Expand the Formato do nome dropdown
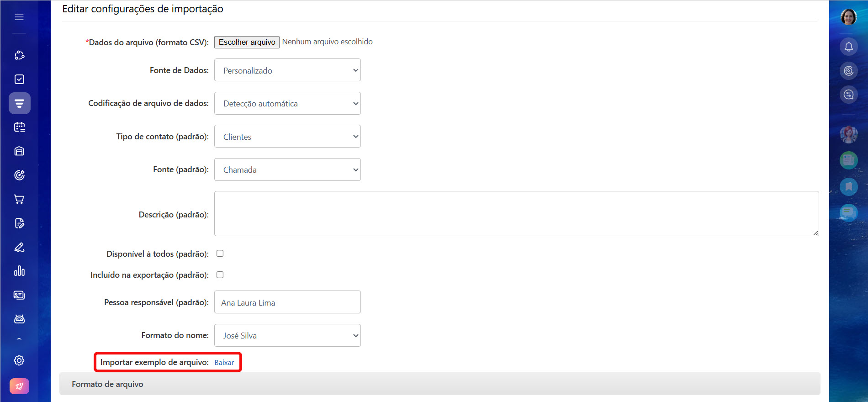Screen dimensions: 868x402 (287, 335)
